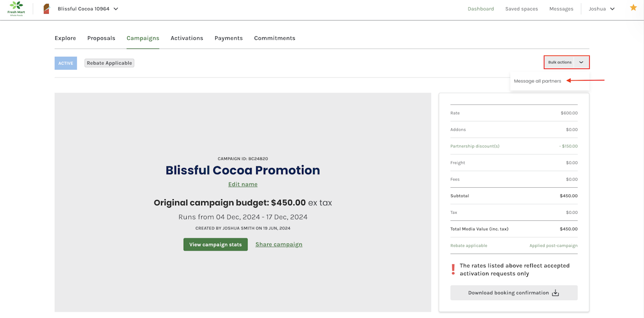Go to the Activations tab
Image resolution: width=644 pixels, height=318 pixels.
(187, 38)
